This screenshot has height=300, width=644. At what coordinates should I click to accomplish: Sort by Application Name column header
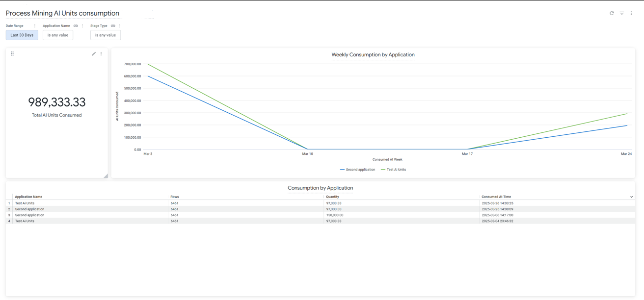coord(28,197)
